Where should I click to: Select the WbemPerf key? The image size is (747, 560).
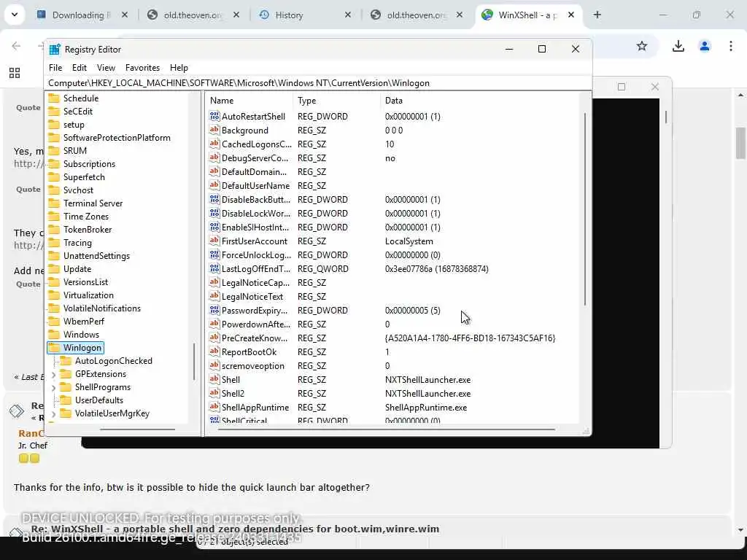click(83, 322)
